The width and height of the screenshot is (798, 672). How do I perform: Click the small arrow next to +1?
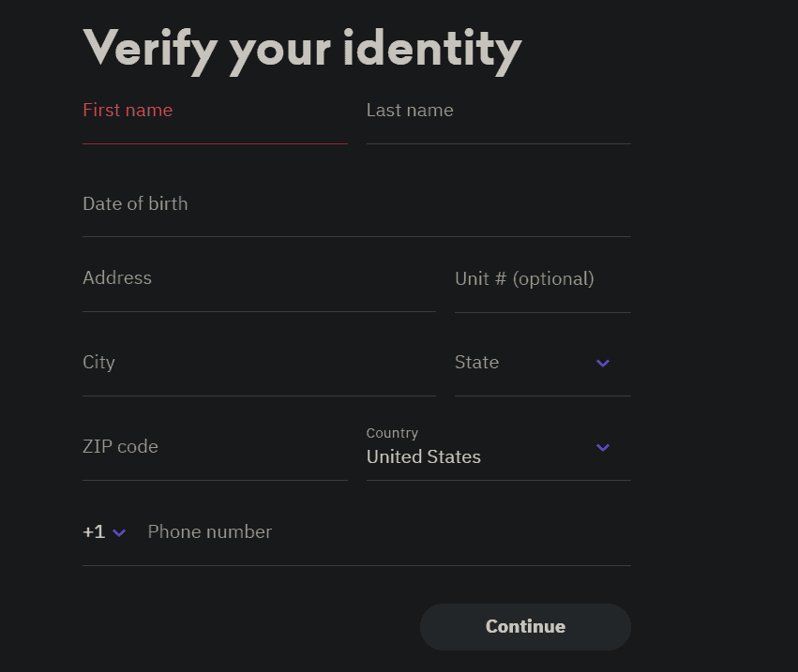coord(119,532)
